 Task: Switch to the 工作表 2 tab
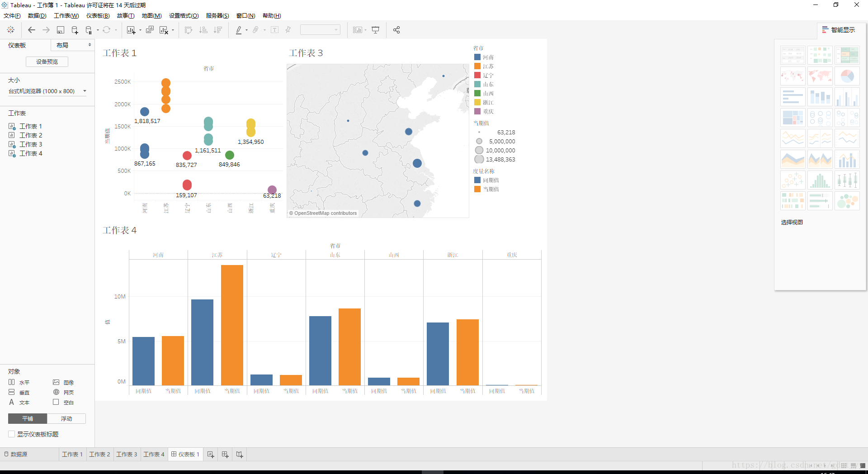(x=99, y=455)
